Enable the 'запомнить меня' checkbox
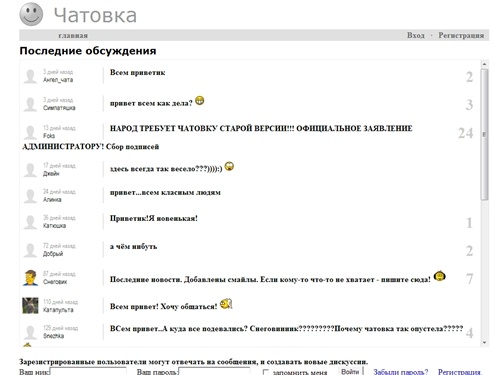 pyautogui.click(x=266, y=372)
